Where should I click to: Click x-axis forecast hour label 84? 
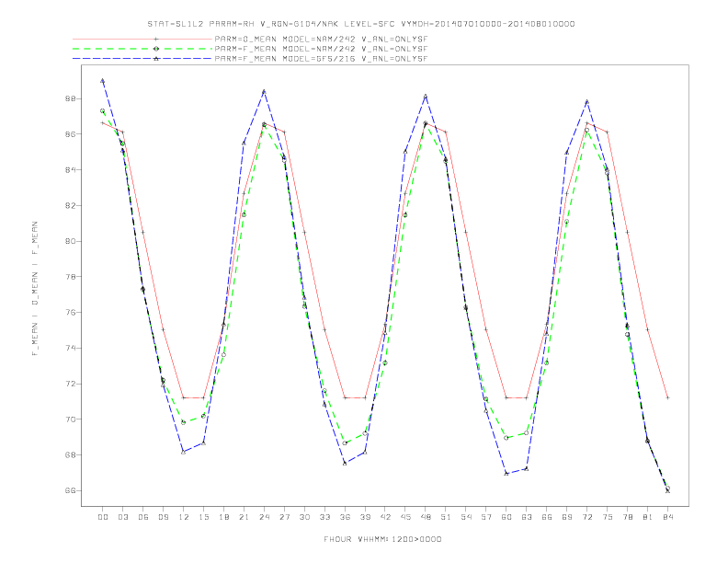tap(667, 517)
